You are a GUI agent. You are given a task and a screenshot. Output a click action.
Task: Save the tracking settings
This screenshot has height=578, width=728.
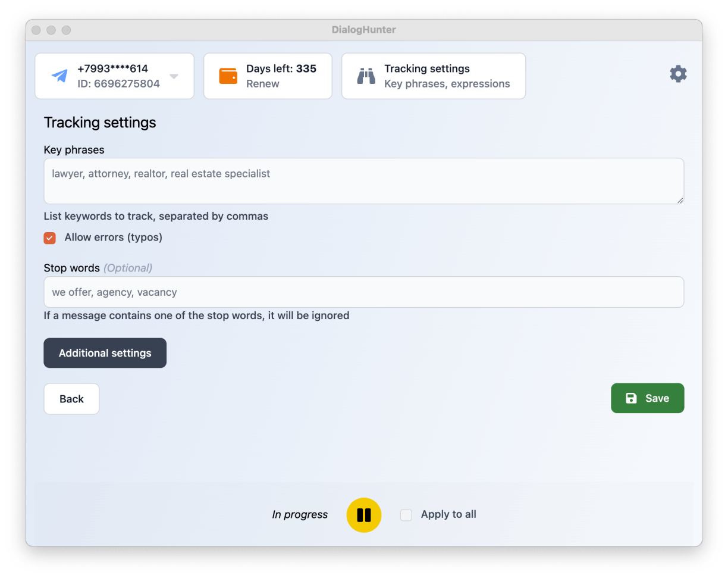tap(647, 398)
